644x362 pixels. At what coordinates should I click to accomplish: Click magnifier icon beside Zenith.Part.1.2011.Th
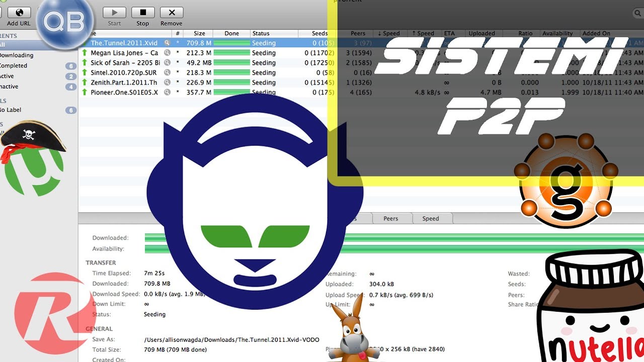pos(167,82)
